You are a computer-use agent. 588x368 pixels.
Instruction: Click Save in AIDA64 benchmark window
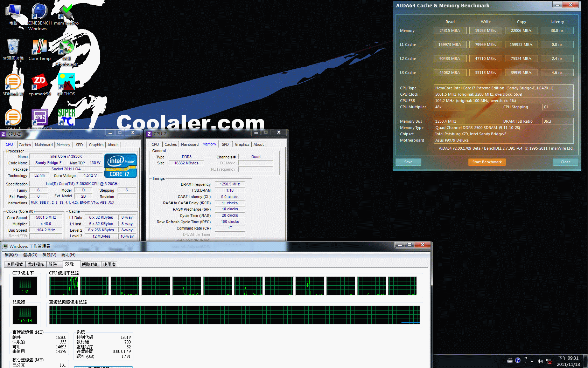[x=408, y=162]
